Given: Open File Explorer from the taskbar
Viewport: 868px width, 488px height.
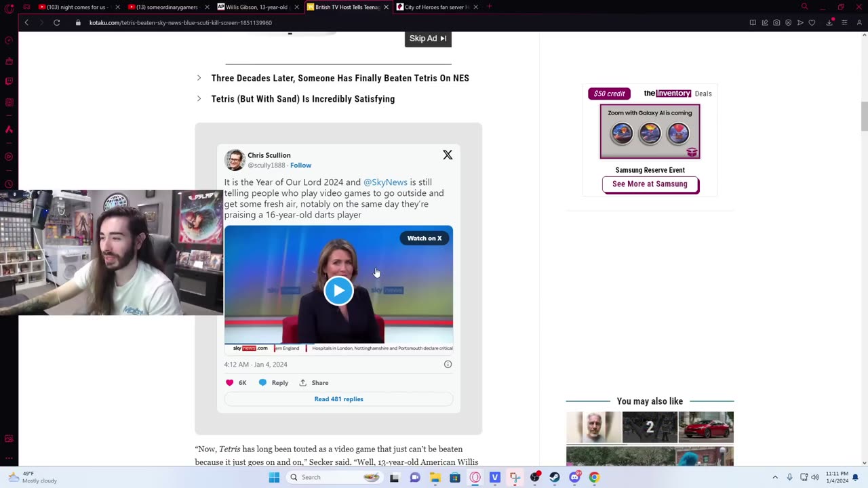Looking at the screenshot, I should [435, 477].
